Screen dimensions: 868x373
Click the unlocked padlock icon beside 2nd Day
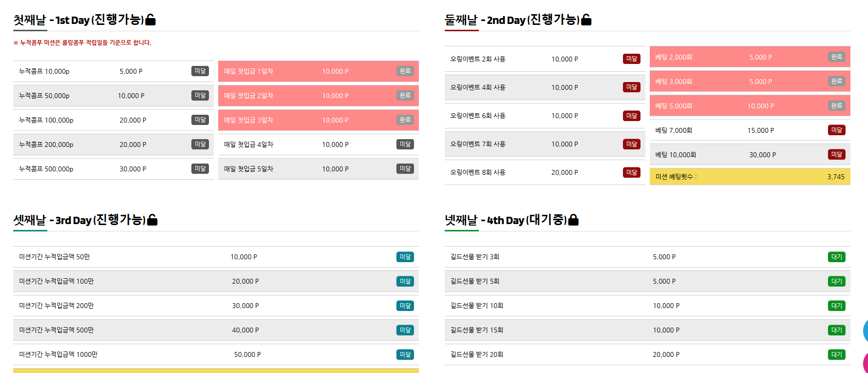point(586,20)
